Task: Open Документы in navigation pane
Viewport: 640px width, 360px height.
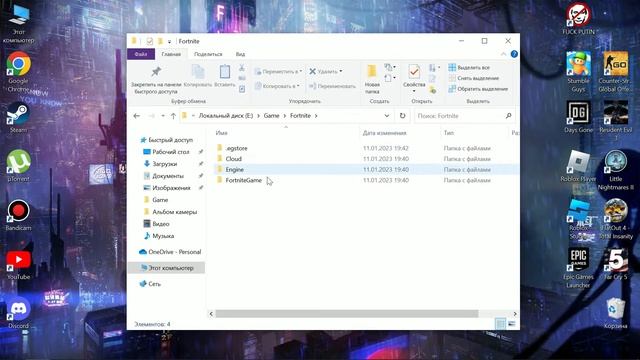Action: 168,176
